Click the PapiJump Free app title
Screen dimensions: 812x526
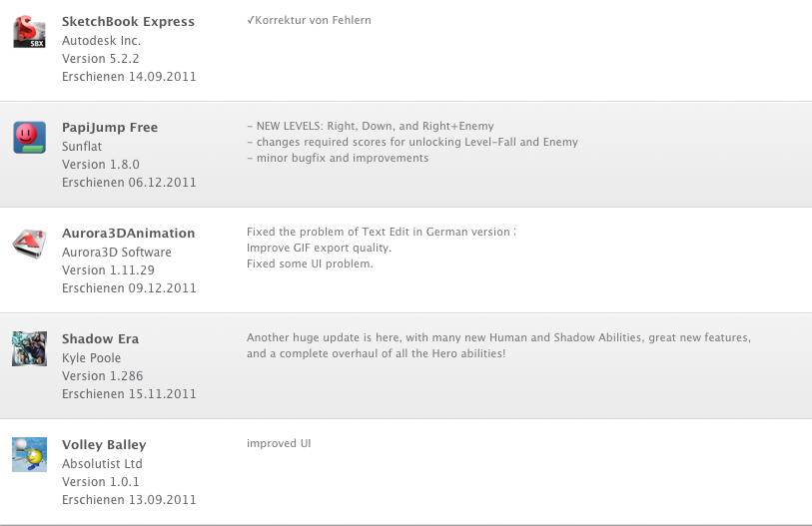[x=110, y=128]
